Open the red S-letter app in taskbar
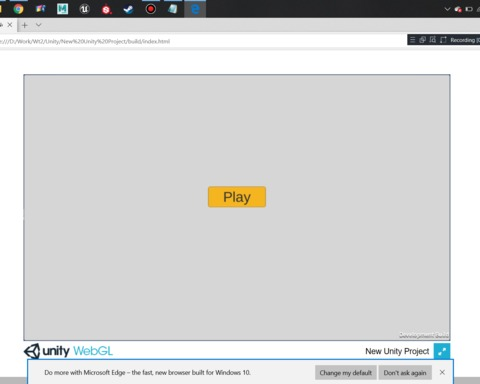 [106, 9]
